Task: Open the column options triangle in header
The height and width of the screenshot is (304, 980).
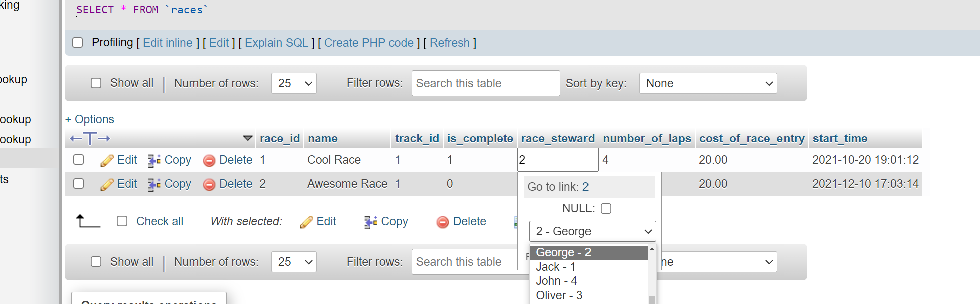Action: (247, 138)
